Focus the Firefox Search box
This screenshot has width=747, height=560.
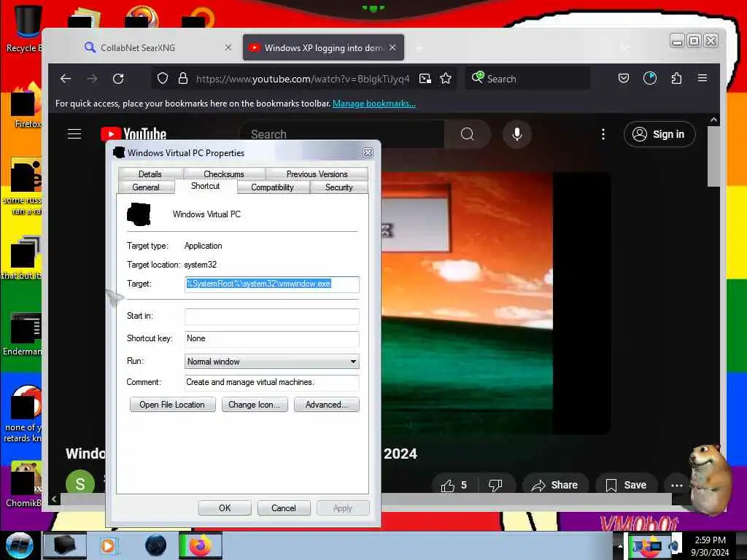528,79
